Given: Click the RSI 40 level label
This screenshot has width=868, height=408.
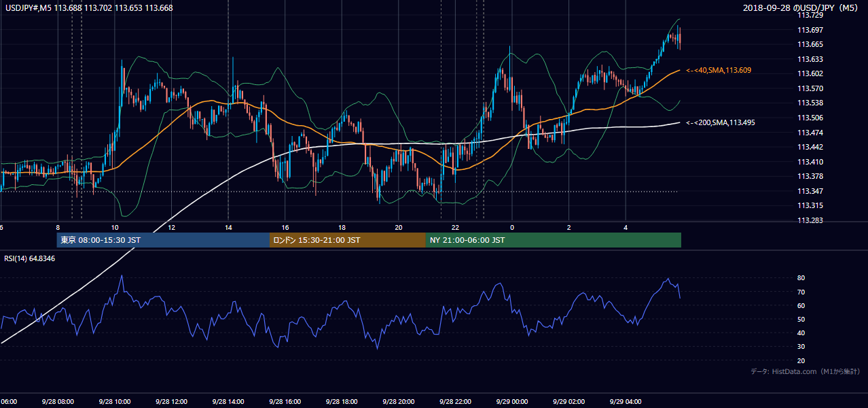Looking at the screenshot, I should (x=801, y=333).
